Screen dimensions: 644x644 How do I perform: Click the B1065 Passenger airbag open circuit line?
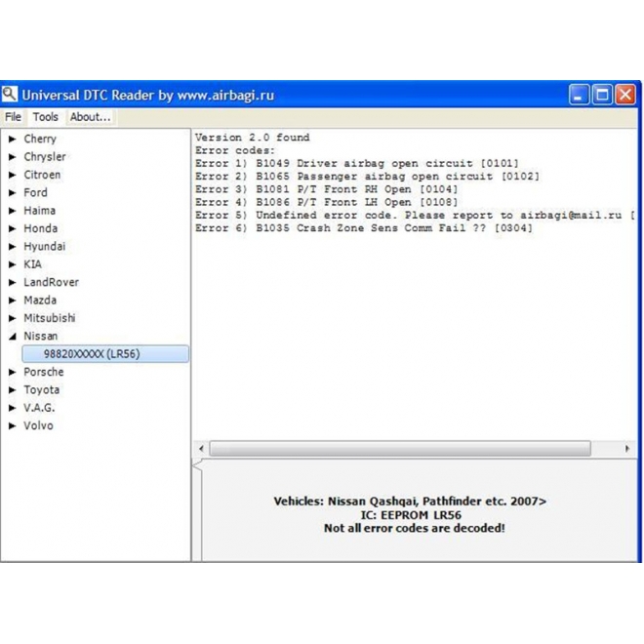click(367, 177)
